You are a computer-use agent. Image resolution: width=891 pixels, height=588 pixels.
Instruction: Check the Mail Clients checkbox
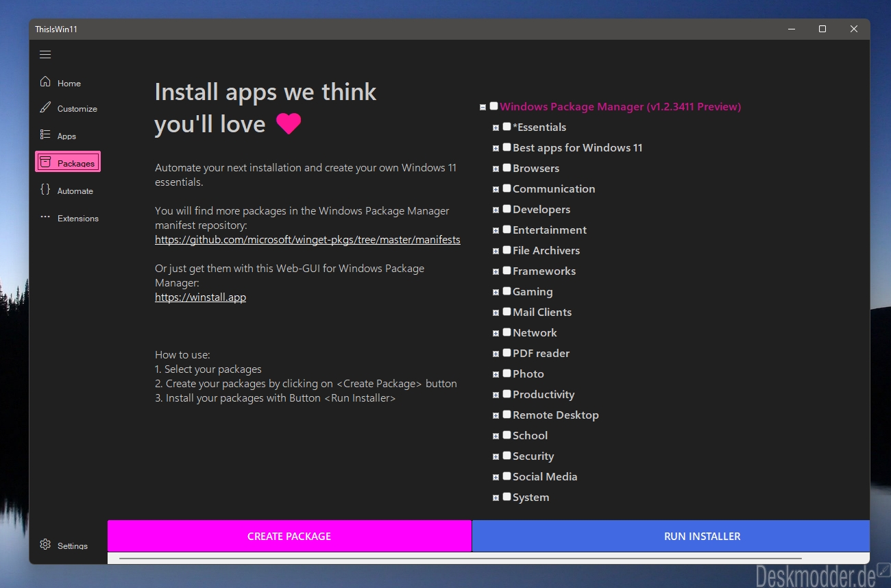click(x=506, y=312)
